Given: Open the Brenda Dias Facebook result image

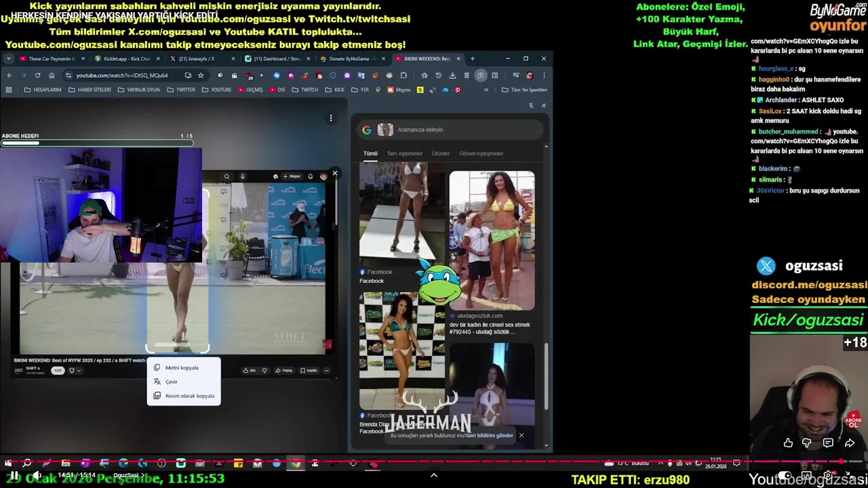Looking at the screenshot, I should pos(402,351).
